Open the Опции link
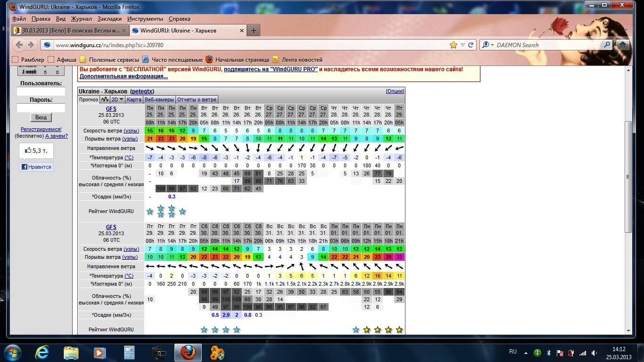This screenshot has height=362, width=644. coord(395,91)
